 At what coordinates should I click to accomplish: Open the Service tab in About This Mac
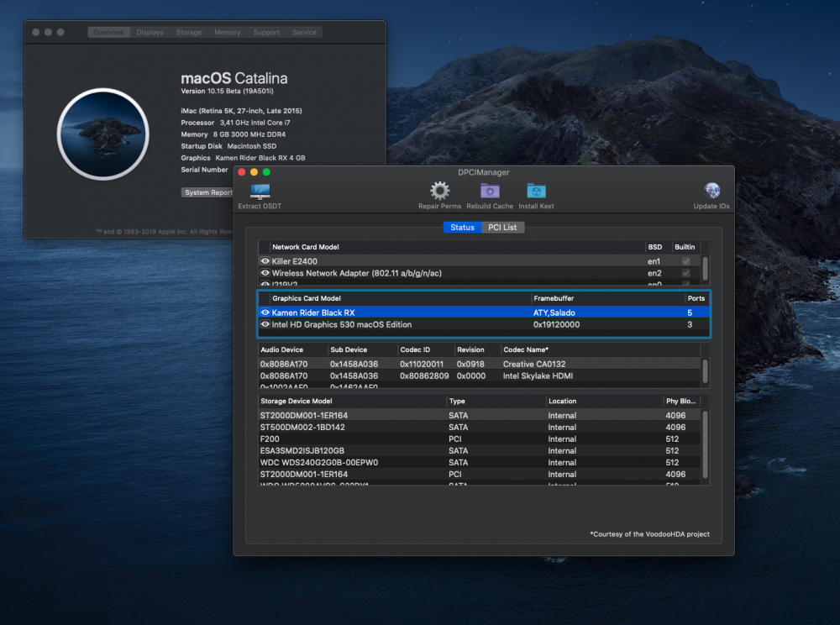tap(304, 32)
